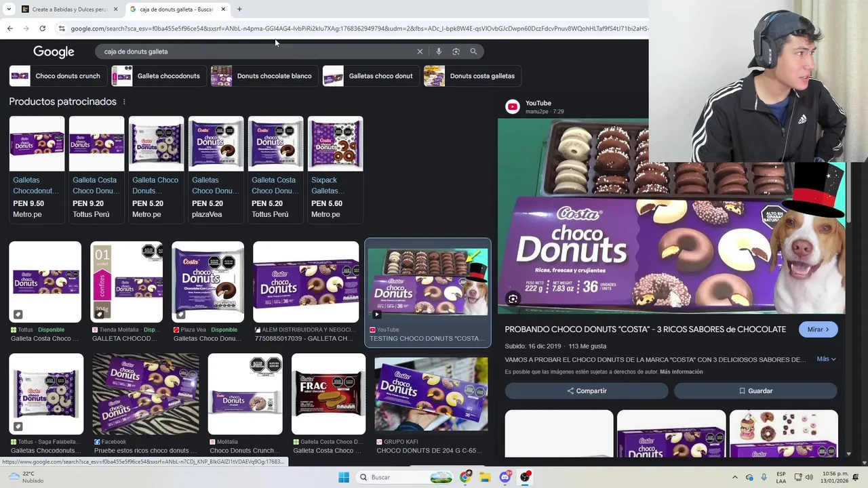Open YouTube channel icon in preview panel
Viewport: 868px width, 488px height.
(x=513, y=106)
